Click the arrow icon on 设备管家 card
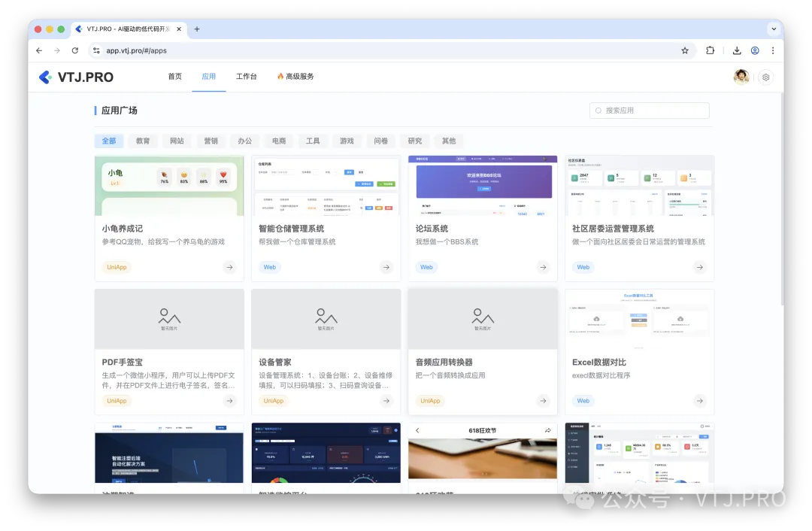 [x=386, y=401]
